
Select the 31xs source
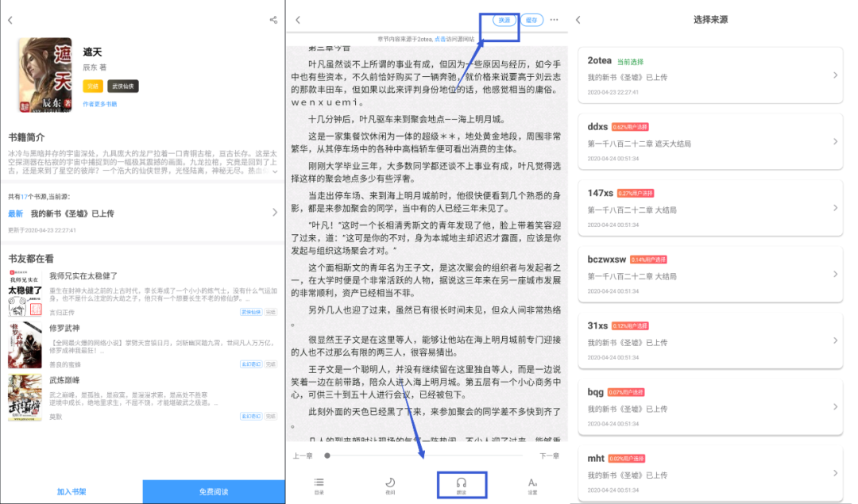[x=710, y=340]
